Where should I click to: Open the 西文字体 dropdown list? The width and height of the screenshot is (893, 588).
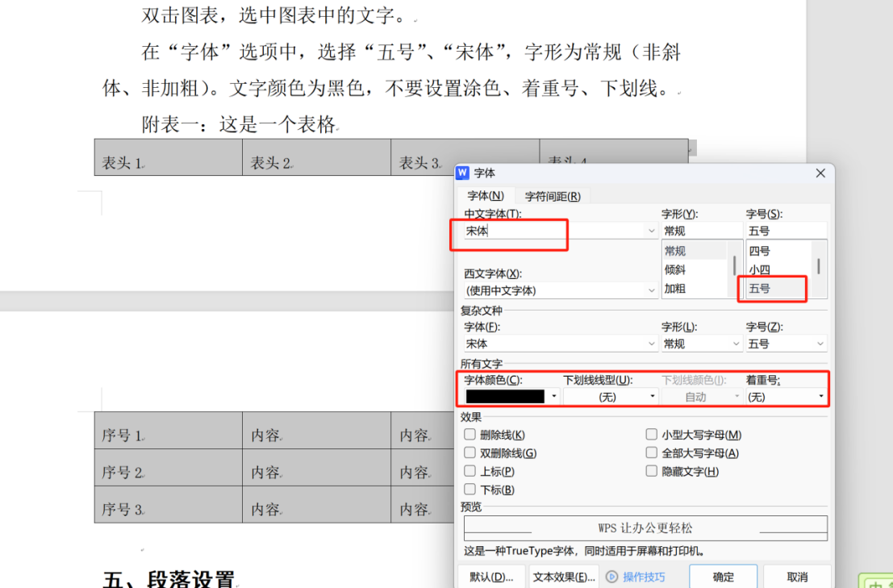(x=652, y=290)
